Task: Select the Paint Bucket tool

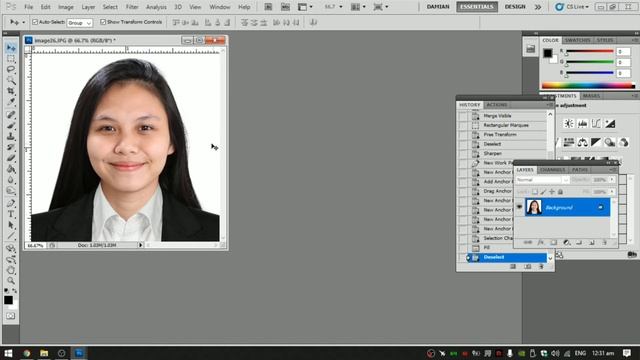Action: (x=11, y=169)
